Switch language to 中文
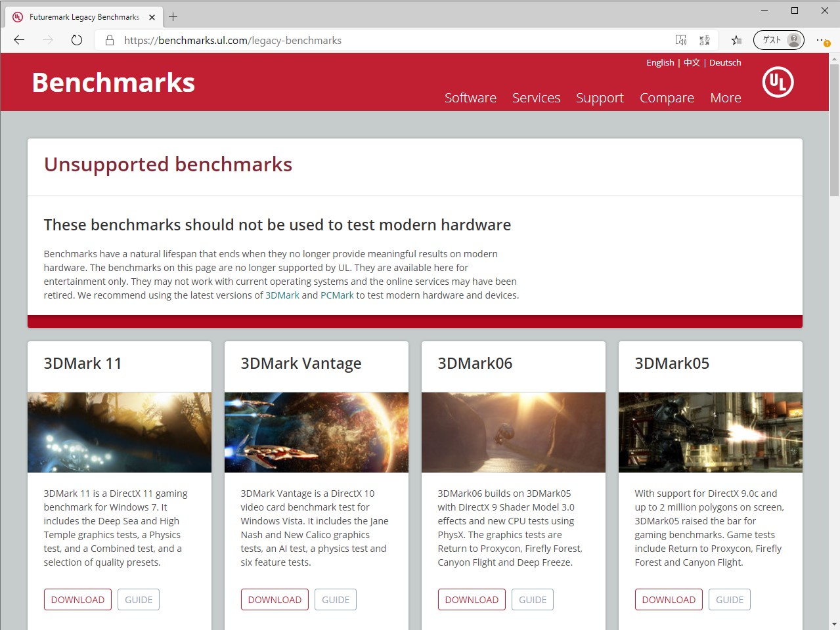The height and width of the screenshot is (630, 840). (x=692, y=62)
